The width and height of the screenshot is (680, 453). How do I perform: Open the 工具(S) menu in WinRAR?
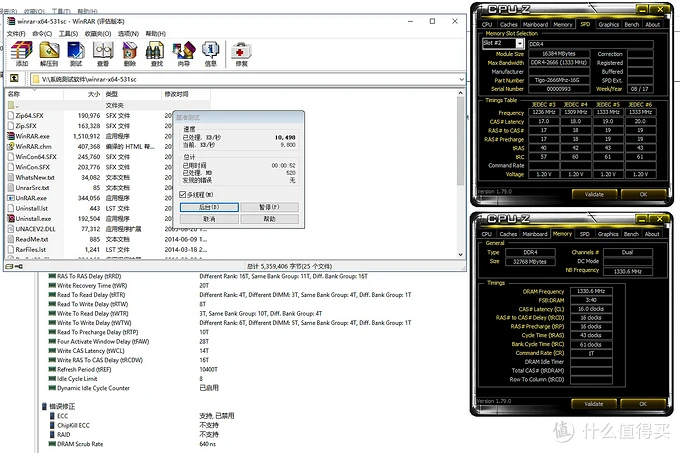click(68, 34)
